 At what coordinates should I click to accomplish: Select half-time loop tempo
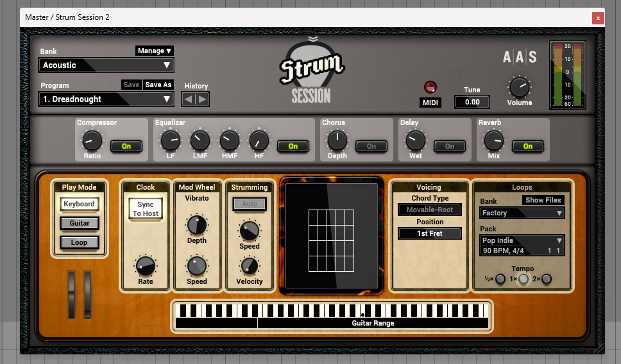[500, 279]
